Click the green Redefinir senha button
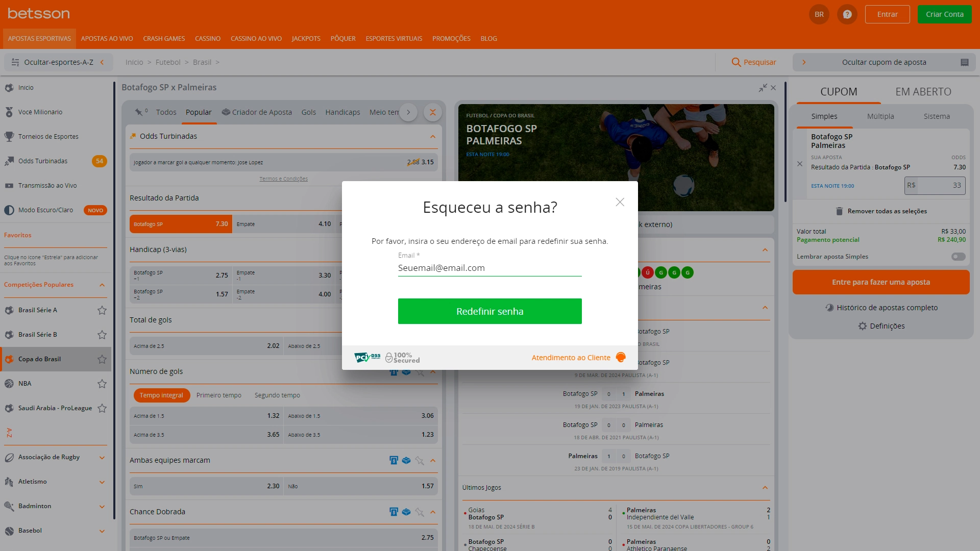The height and width of the screenshot is (551, 980). (489, 311)
